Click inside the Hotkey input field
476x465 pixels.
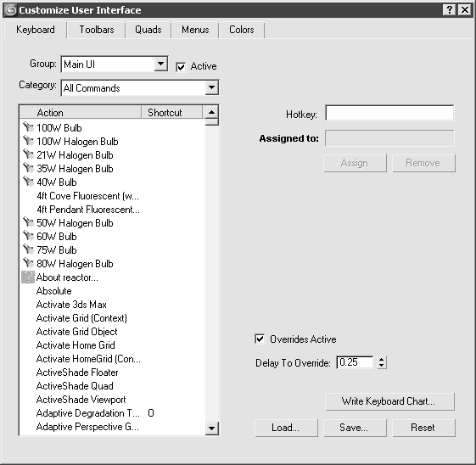tap(389, 113)
